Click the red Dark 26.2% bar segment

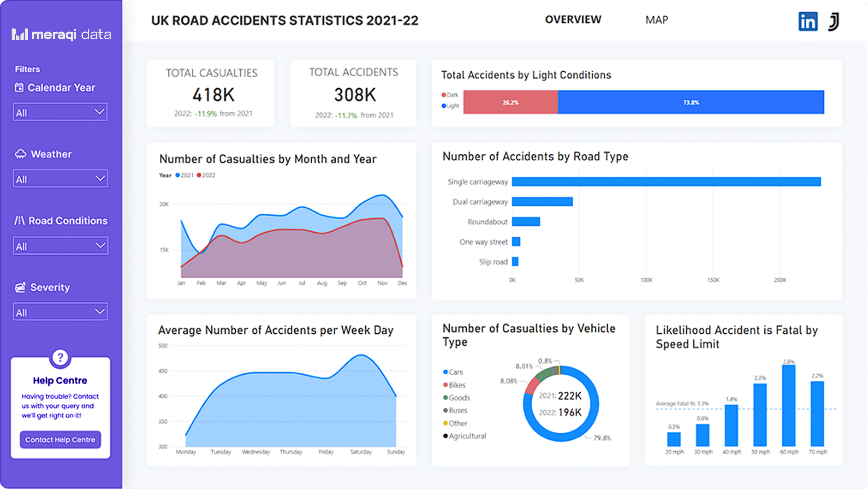click(510, 102)
